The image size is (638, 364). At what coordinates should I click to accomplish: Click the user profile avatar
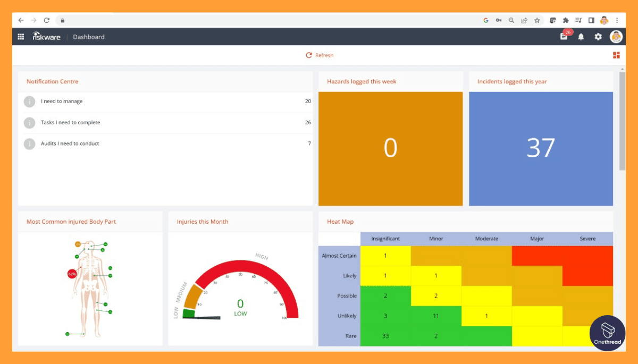click(x=616, y=37)
